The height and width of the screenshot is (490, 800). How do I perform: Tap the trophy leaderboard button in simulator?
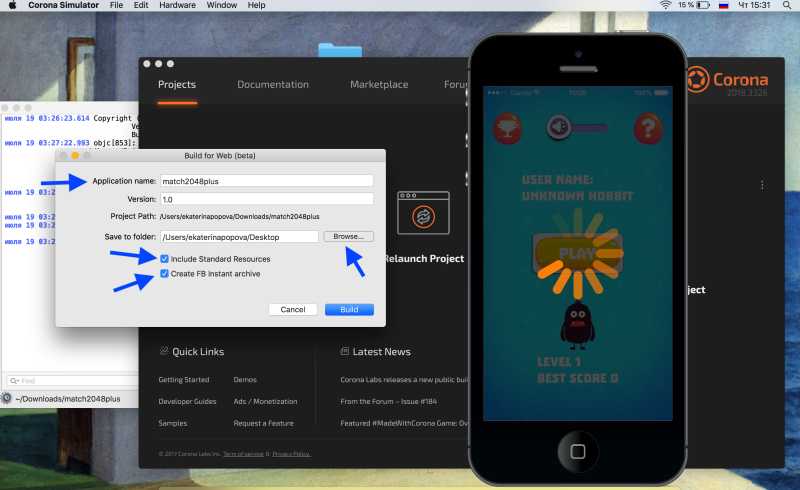(x=507, y=128)
